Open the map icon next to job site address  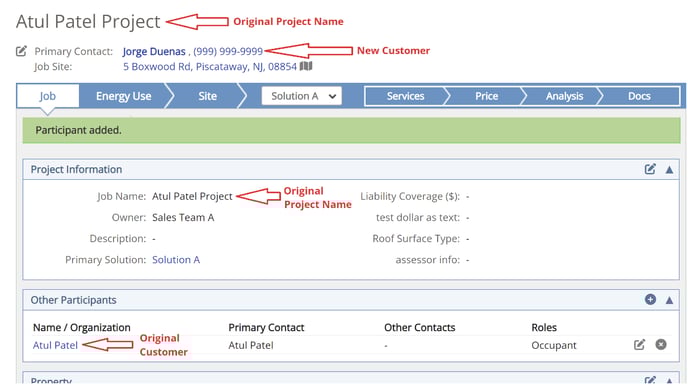point(306,66)
